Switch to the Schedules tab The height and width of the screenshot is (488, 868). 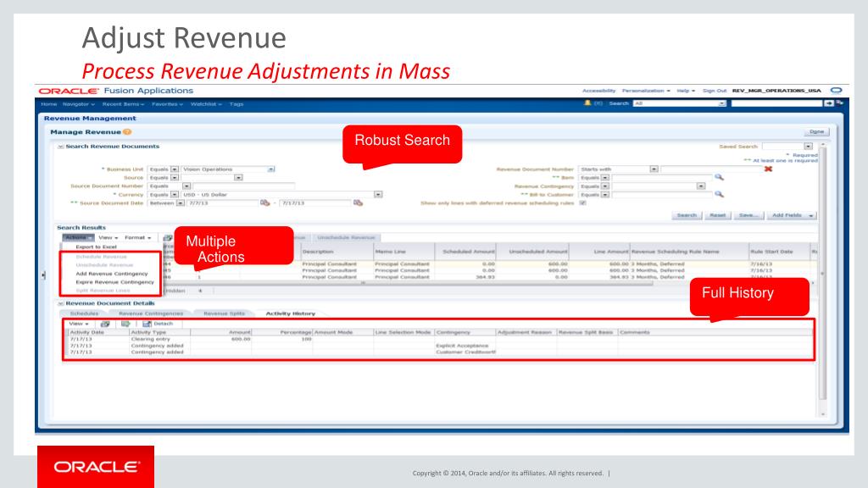pyautogui.click(x=84, y=313)
